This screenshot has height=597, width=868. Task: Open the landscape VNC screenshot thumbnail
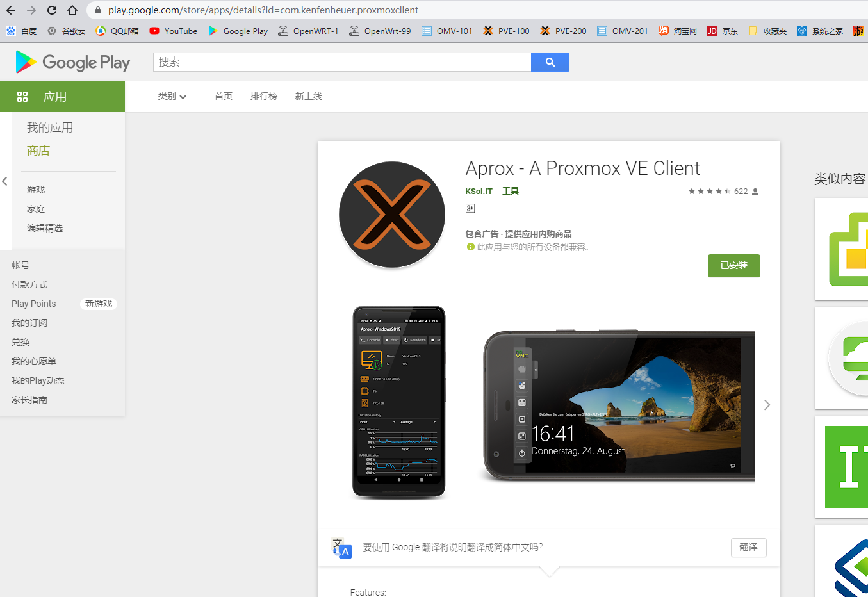pyautogui.click(x=619, y=405)
